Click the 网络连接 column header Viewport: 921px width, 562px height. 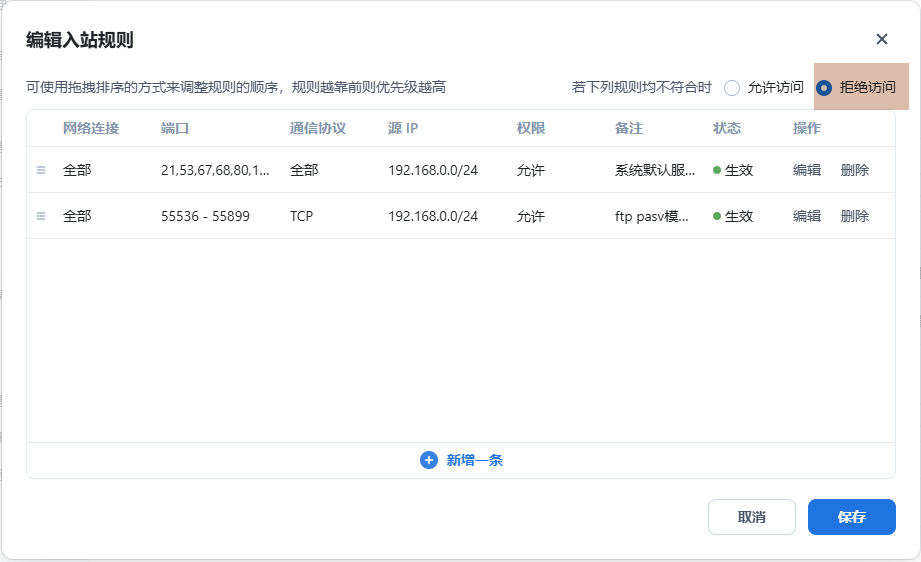[x=91, y=129]
